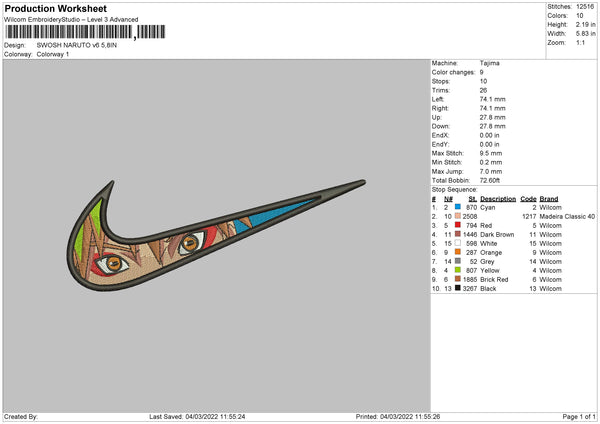Click the Page 1 of 1 indicator

point(579,417)
